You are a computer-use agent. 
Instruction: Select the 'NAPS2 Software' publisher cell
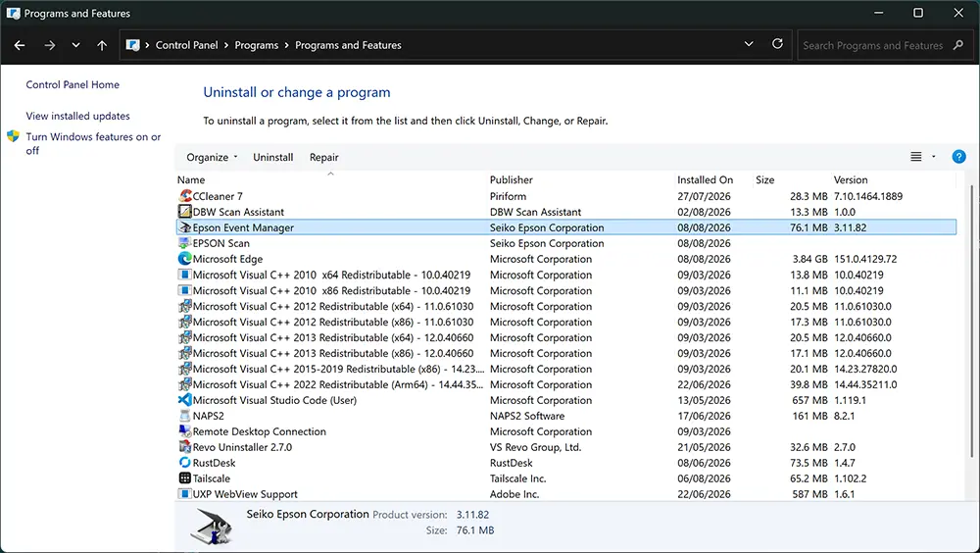point(527,416)
